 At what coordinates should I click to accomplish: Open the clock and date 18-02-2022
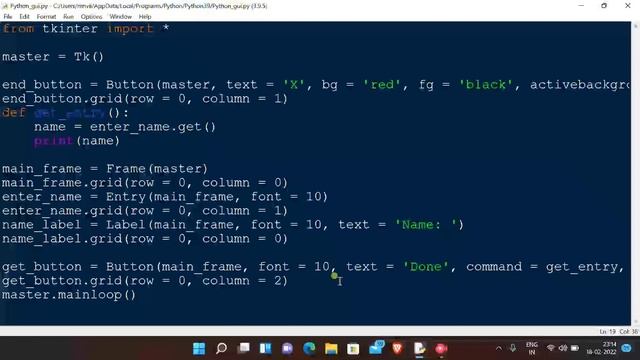601,349
